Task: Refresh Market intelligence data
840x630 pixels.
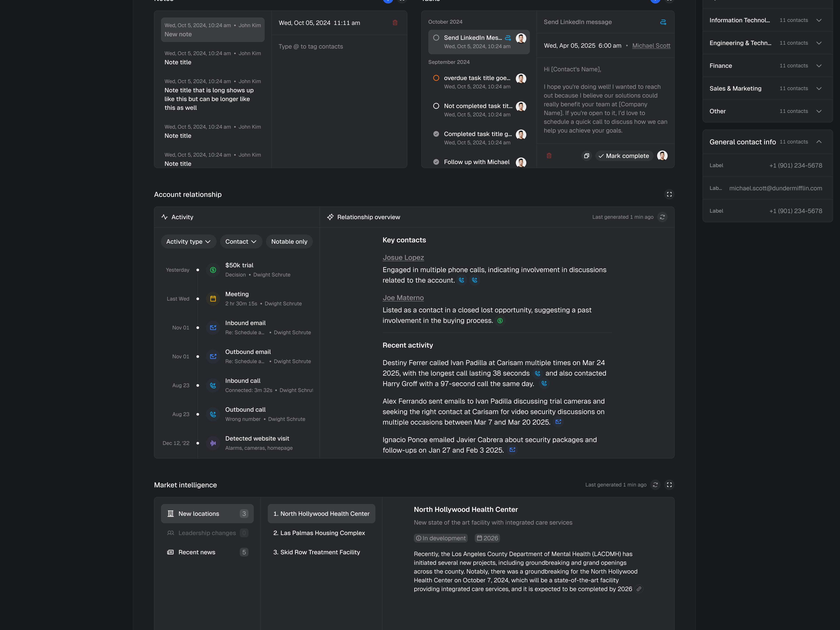Action: click(655, 485)
